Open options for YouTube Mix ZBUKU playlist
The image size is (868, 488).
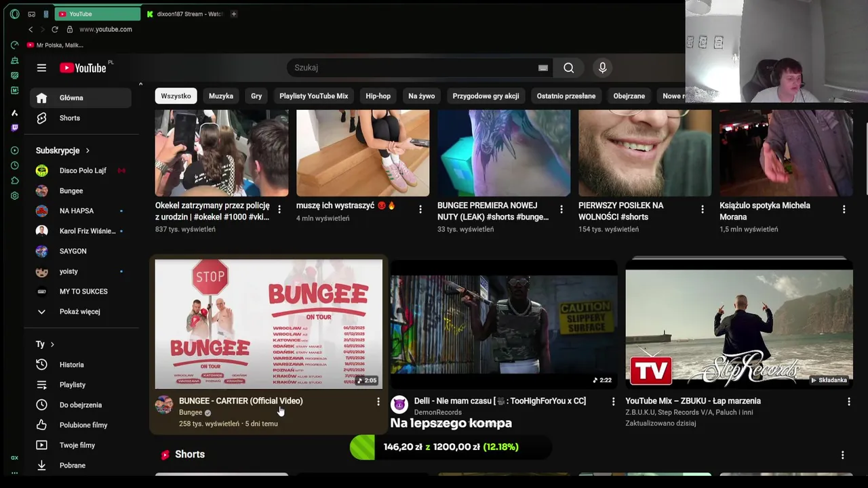(x=849, y=401)
